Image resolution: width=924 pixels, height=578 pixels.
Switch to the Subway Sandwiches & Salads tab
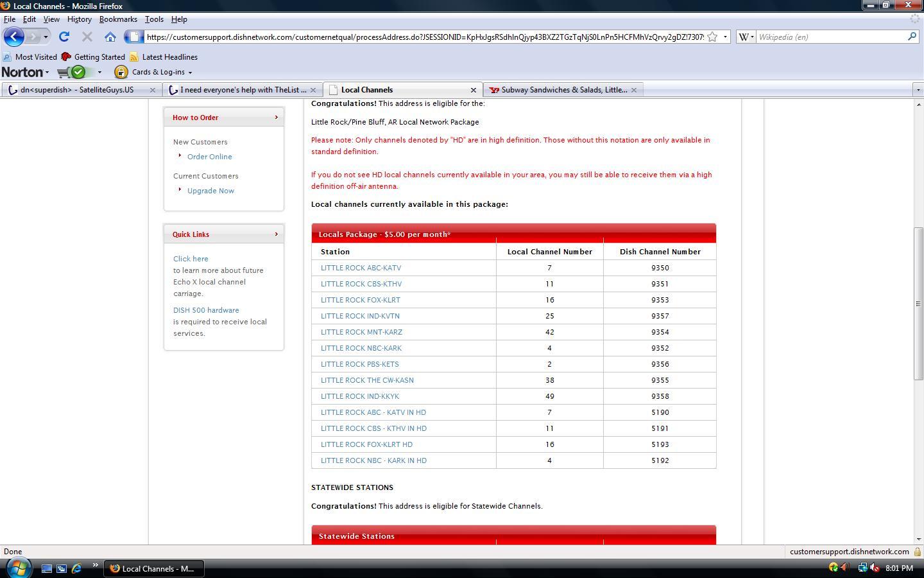click(563, 90)
